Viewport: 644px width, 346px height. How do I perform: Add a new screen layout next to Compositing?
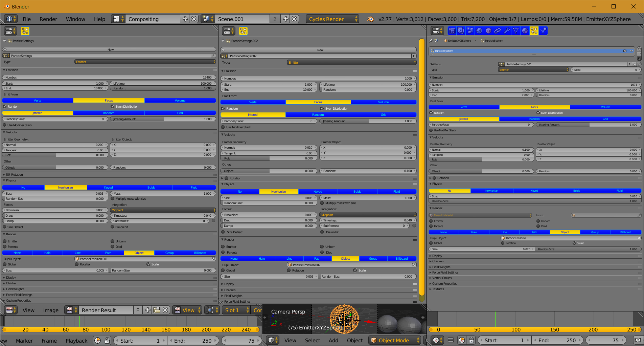click(x=185, y=19)
